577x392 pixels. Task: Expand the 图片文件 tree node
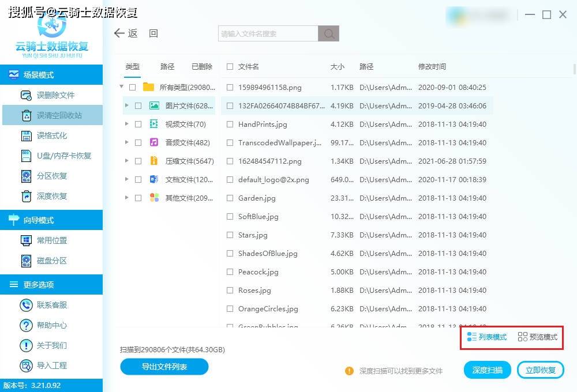(126, 105)
